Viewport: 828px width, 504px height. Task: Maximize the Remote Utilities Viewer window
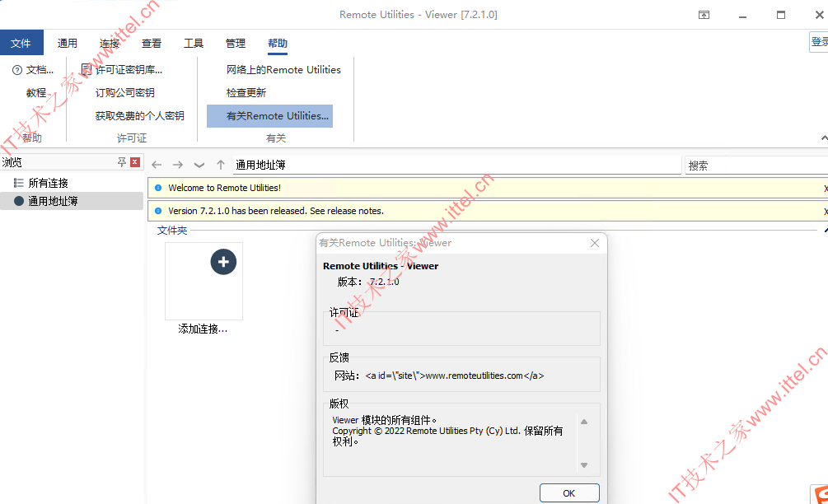pos(781,15)
